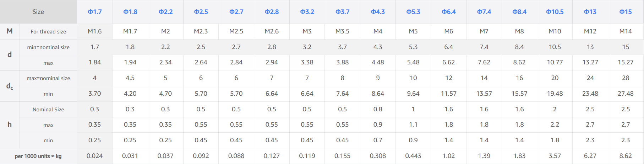This screenshot has width=644, height=164.
Task: Click the Φ1.7 size column header
Action: (x=95, y=12)
